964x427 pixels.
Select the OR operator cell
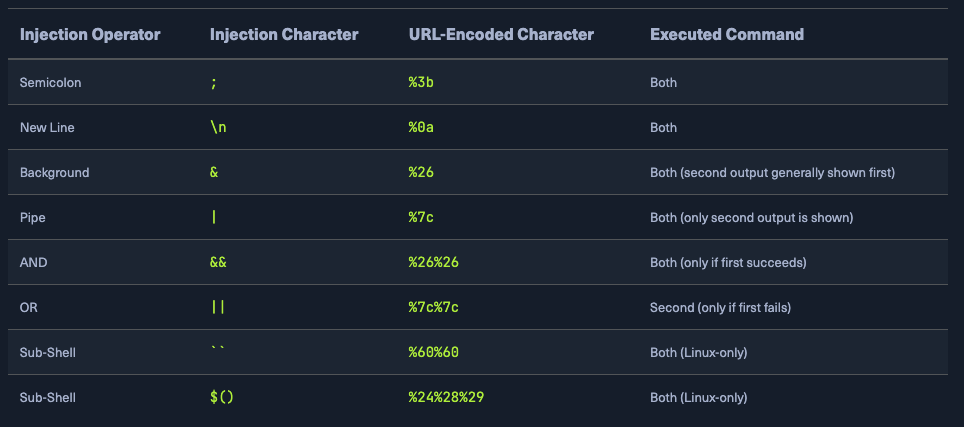tap(29, 307)
